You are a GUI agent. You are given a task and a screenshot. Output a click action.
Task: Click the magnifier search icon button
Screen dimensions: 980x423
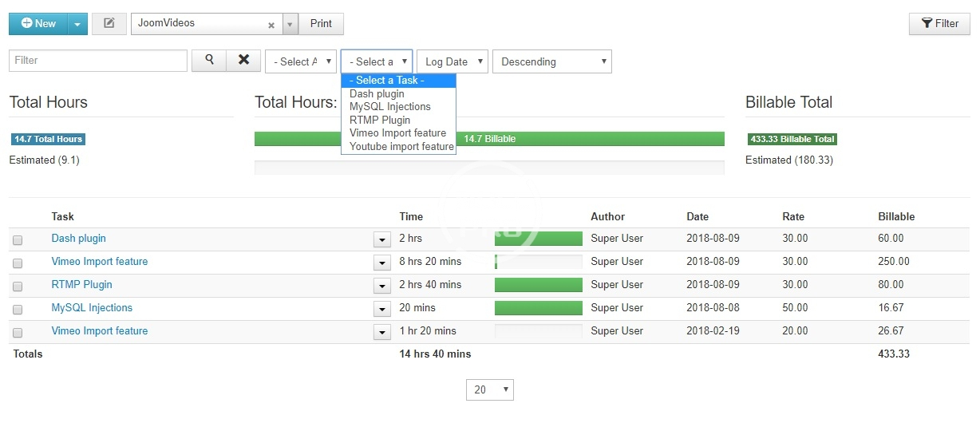[209, 61]
